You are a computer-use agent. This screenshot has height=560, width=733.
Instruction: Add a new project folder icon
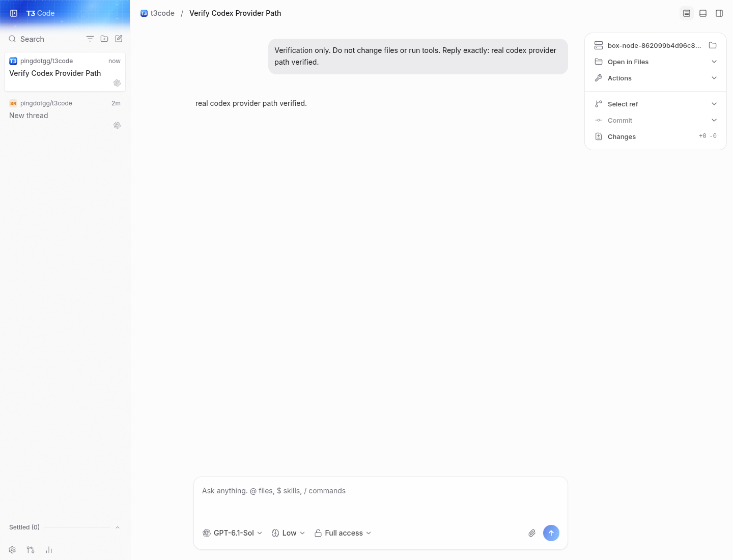click(x=104, y=39)
